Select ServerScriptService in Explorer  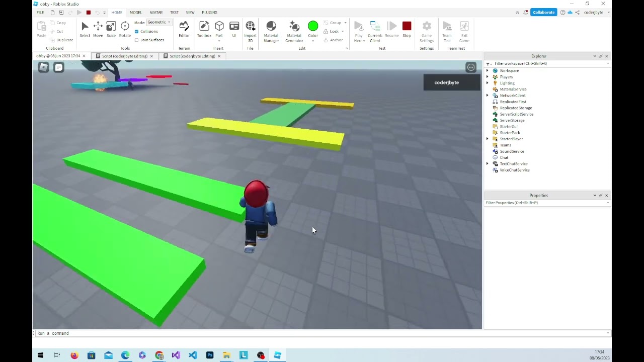(516, 114)
